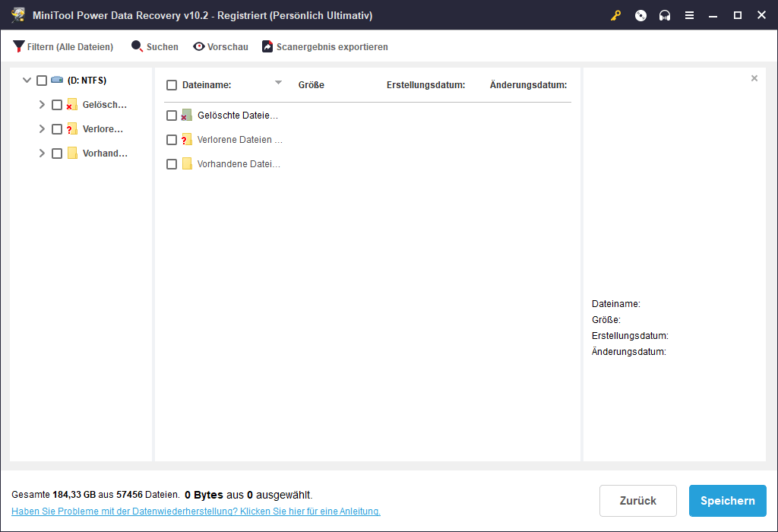Check the Gelöschte Dateie... list checkbox
This screenshot has height=532, width=778.
coord(172,116)
